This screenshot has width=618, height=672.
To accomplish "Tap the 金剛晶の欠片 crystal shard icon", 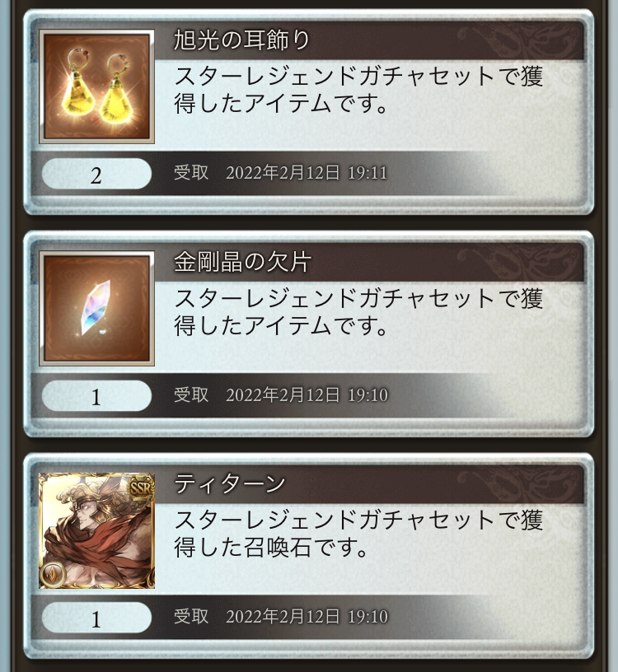I will pyautogui.click(x=96, y=309).
